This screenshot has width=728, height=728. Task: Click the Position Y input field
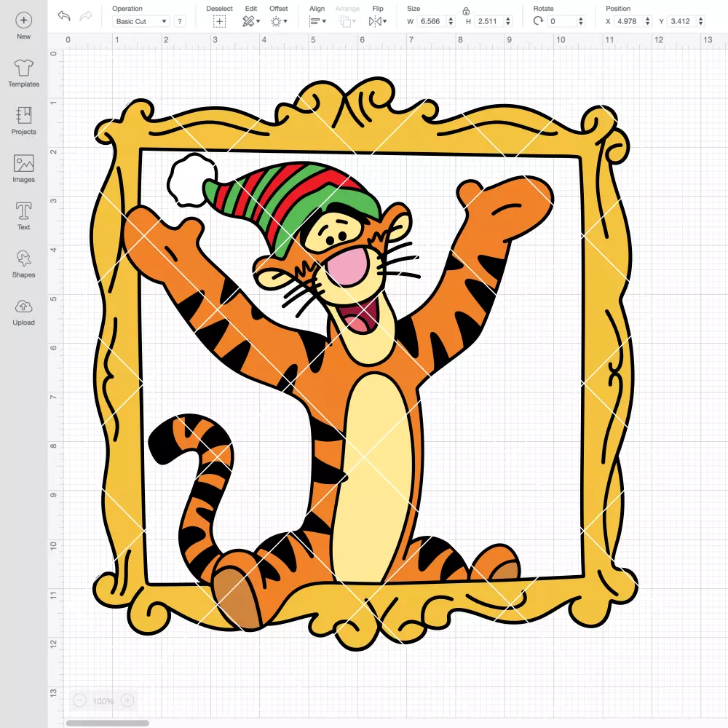[x=681, y=21]
